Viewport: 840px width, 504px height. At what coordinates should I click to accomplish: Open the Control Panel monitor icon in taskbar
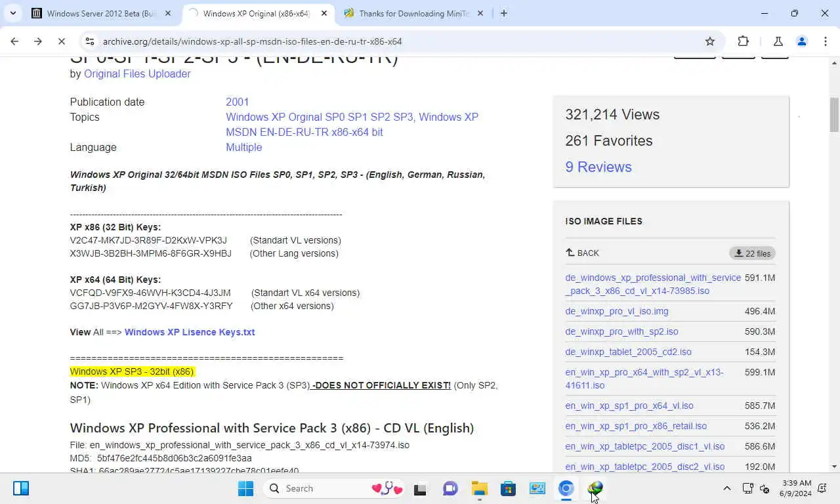(x=537, y=488)
